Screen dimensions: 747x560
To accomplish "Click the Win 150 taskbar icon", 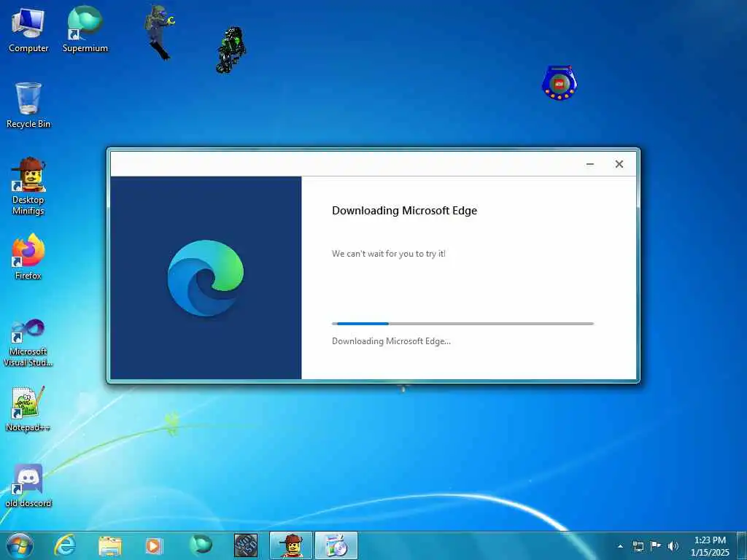I will coord(246,545).
